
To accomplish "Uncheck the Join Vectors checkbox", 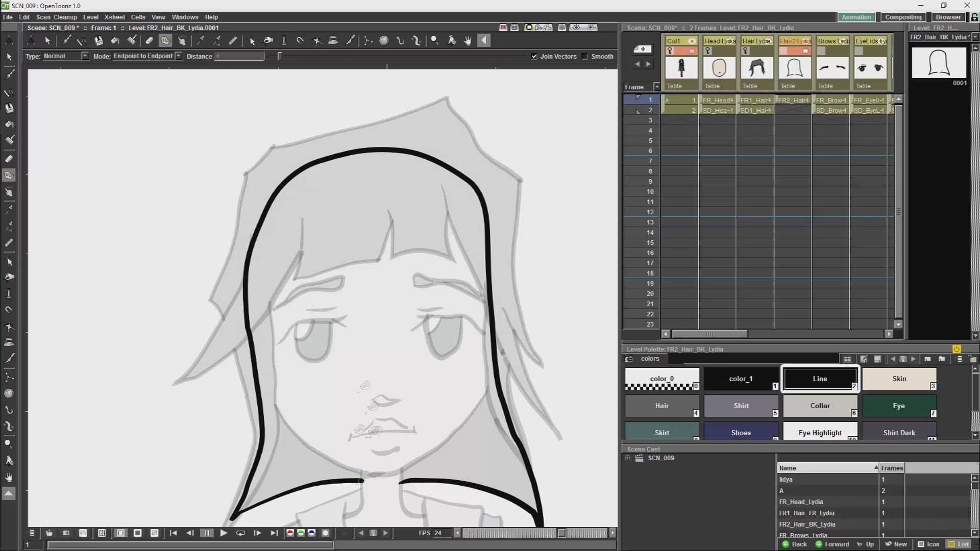I will tap(534, 57).
